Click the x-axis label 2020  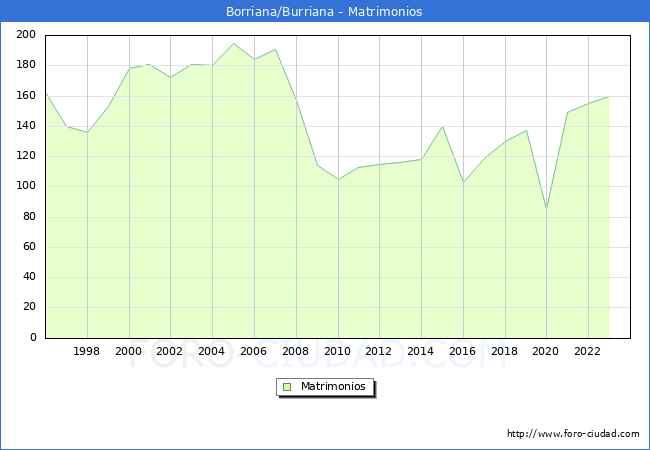(x=545, y=351)
